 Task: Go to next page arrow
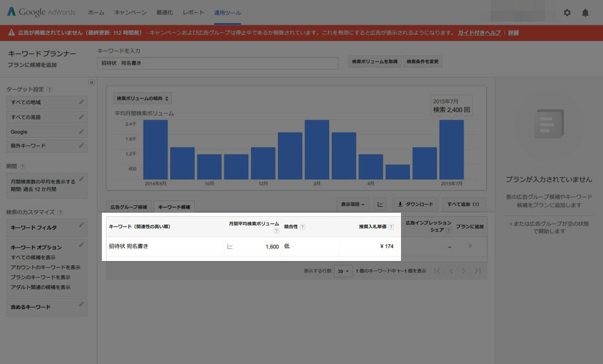point(464,271)
